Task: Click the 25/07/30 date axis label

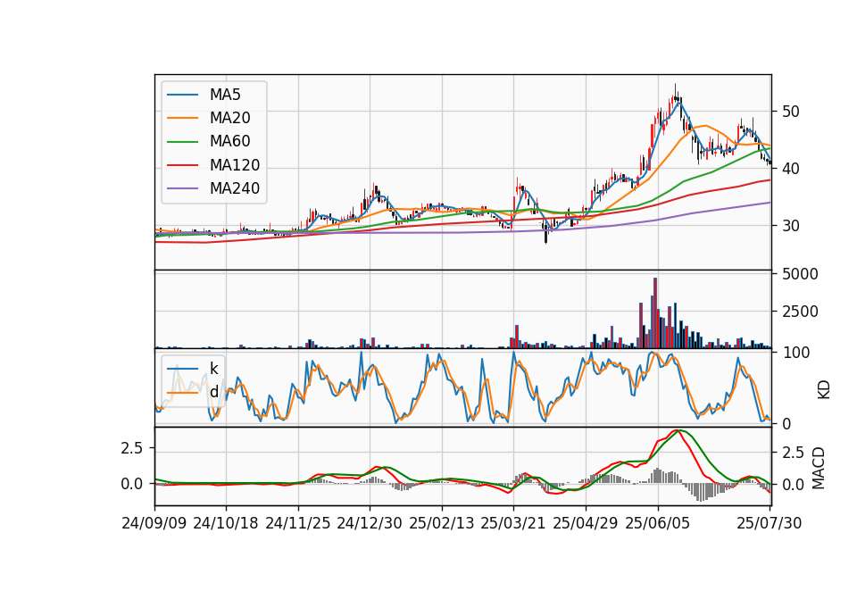Action: tap(770, 523)
